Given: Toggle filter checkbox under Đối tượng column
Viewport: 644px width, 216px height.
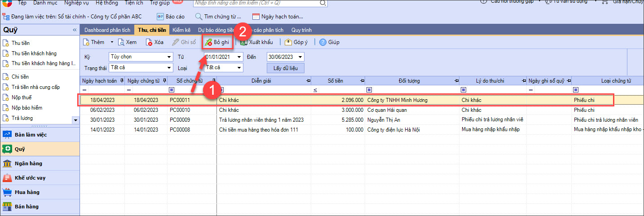Looking at the screenshot, I should (x=370, y=90).
